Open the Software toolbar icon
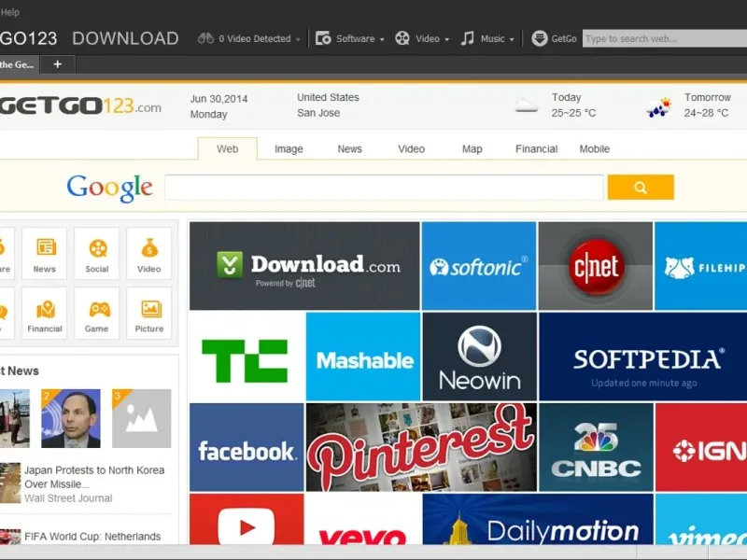This screenshot has height=560, width=747. 323,38
